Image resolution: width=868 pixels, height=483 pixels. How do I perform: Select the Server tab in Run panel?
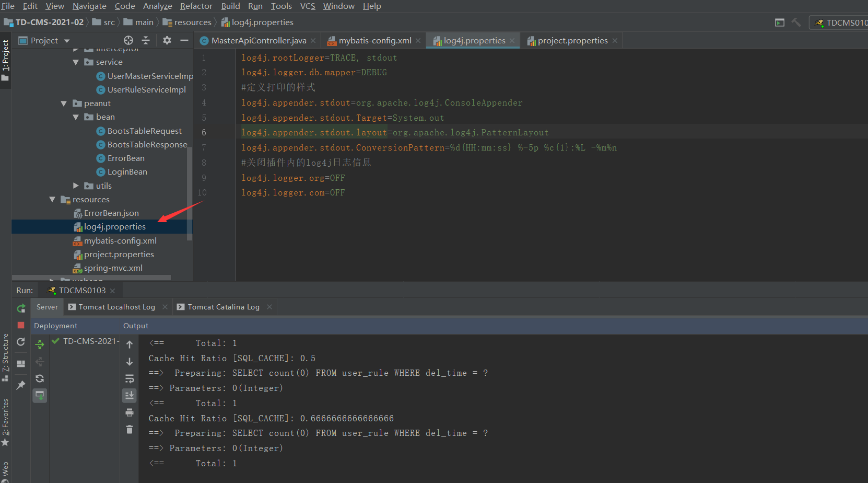coord(47,307)
